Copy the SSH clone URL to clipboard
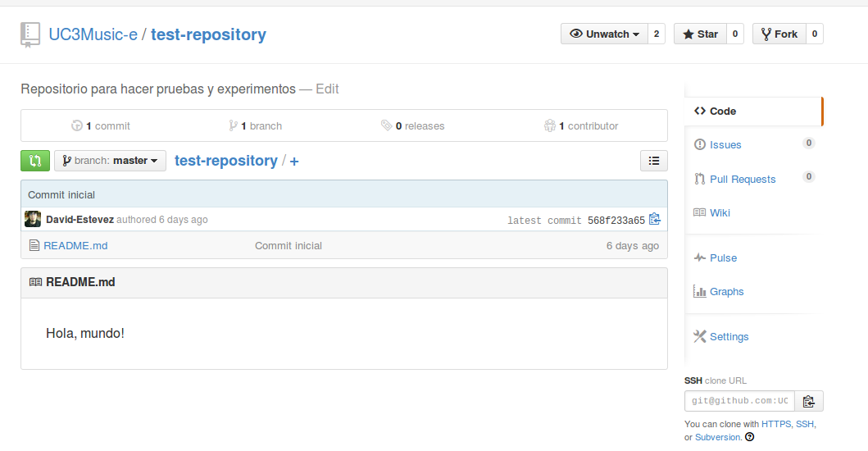 click(x=809, y=401)
